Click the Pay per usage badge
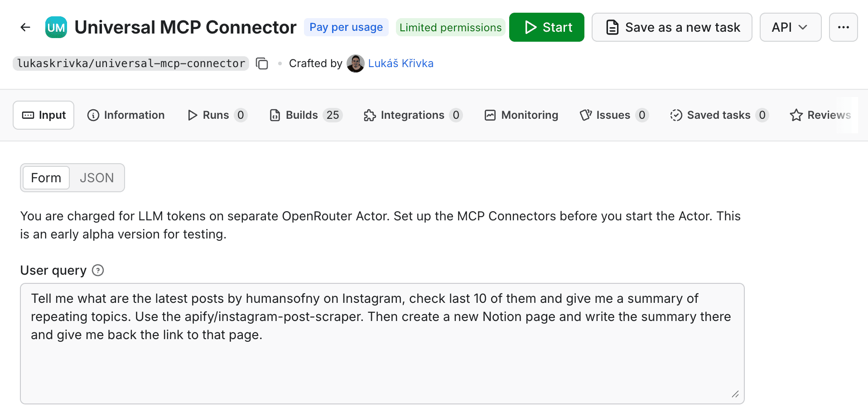The height and width of the screenshot is (418, 868). click(x=346, y=27)
